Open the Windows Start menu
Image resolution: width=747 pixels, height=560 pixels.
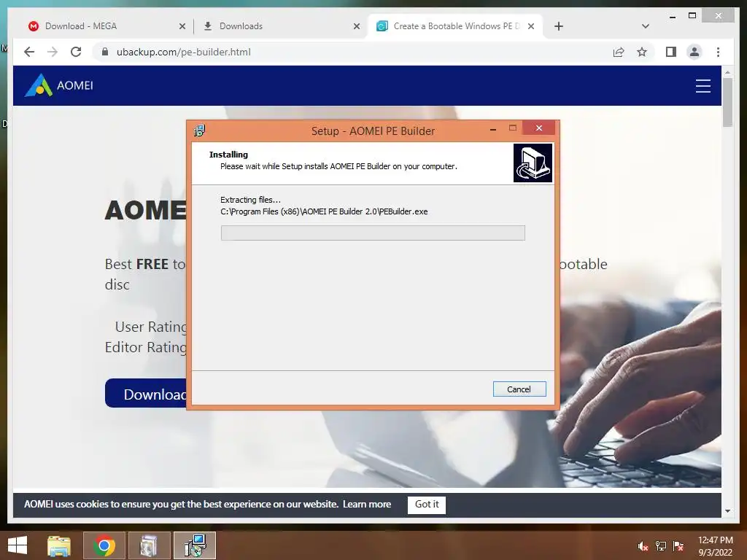pos(18,545)
